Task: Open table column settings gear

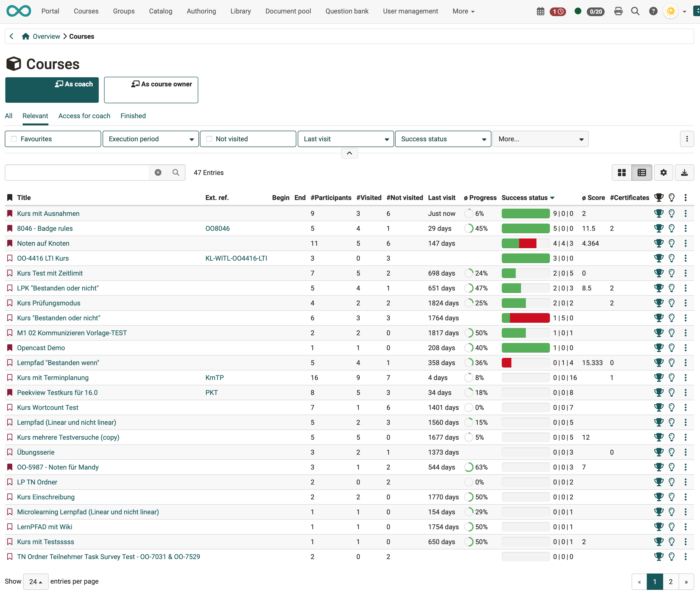Action: (663, 173)
